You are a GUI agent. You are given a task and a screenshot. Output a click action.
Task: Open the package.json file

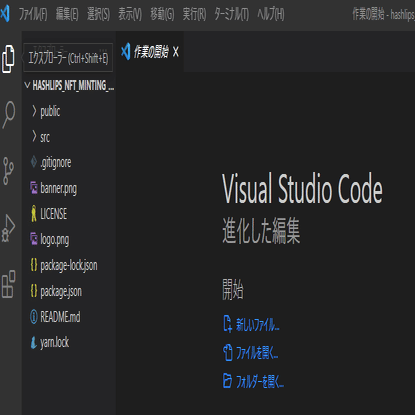tap(61, 291)
